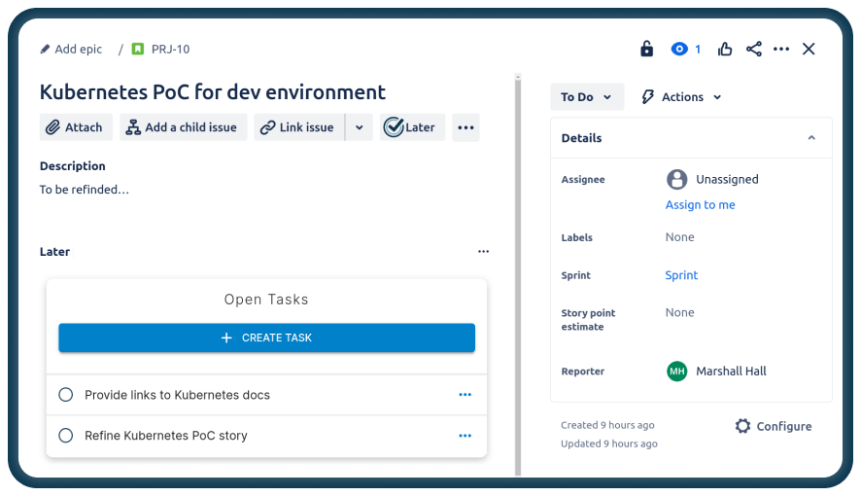Check off 'Refine Kubernetes PoC story' task
861x496 pixels.
[66, 436]
